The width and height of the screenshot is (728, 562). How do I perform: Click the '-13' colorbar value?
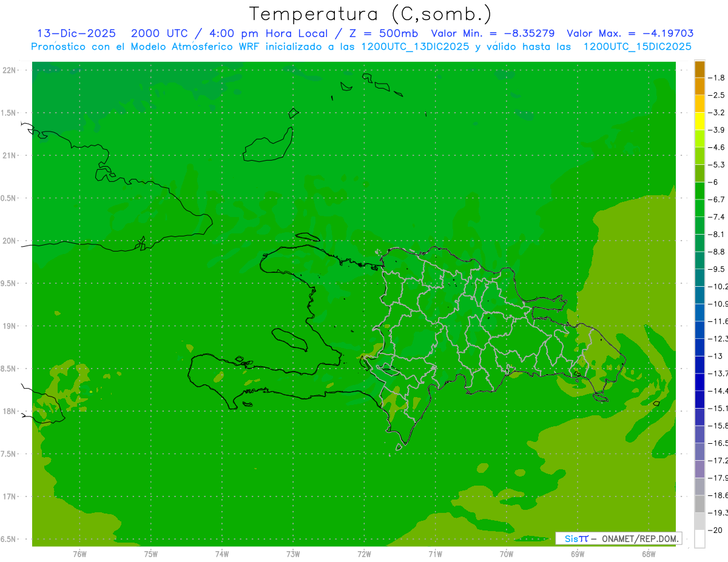coord(716,356)
